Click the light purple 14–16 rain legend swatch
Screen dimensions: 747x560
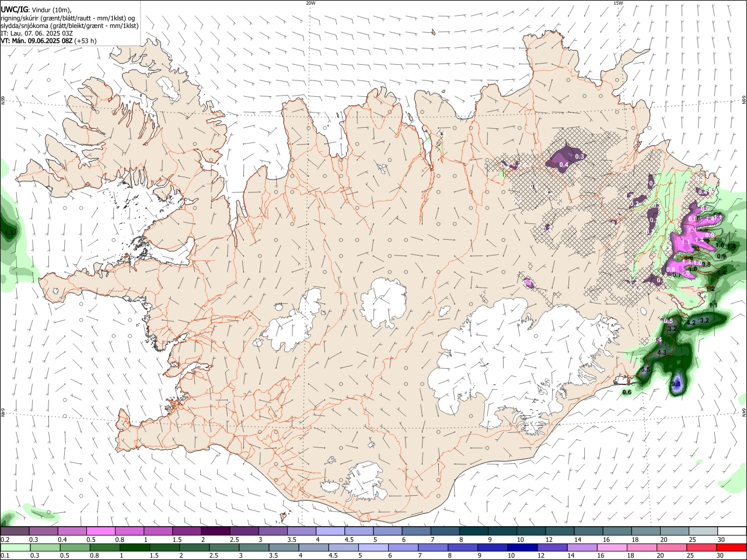582,547
